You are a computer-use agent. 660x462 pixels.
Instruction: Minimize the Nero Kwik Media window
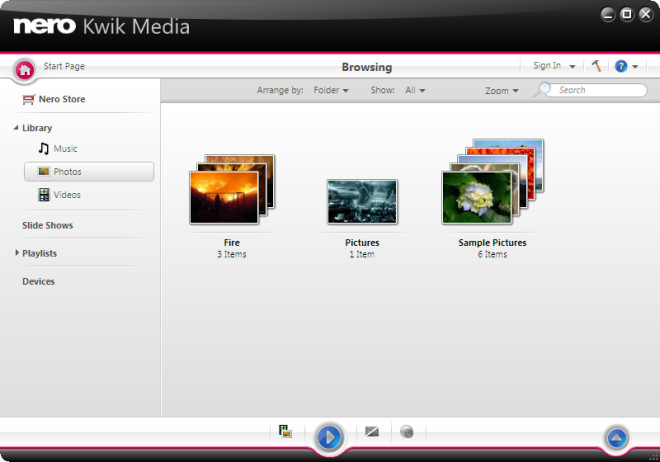point(607,15)
